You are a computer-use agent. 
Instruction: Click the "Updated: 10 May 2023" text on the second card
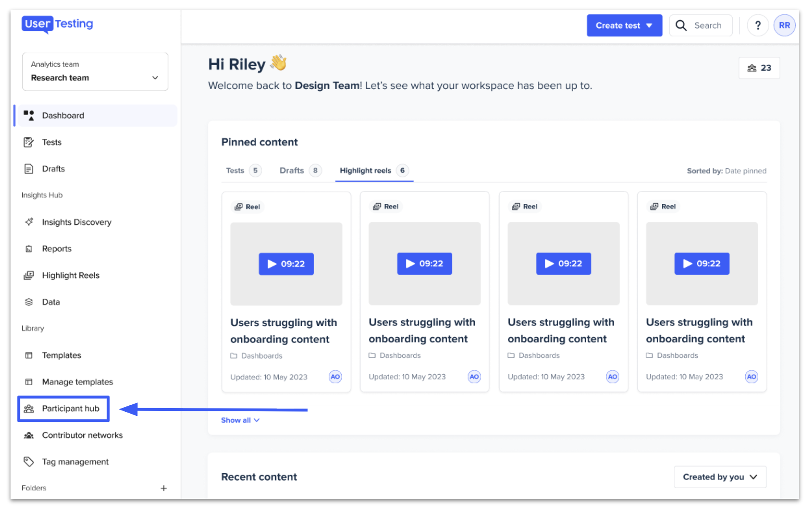[x=407, y=377]
